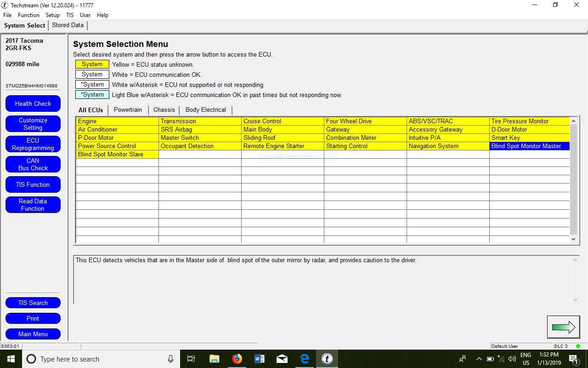The image size is (588, 368).
Task: Open Microsoft Edge from the taskbar
Action: tap(305, 359)
